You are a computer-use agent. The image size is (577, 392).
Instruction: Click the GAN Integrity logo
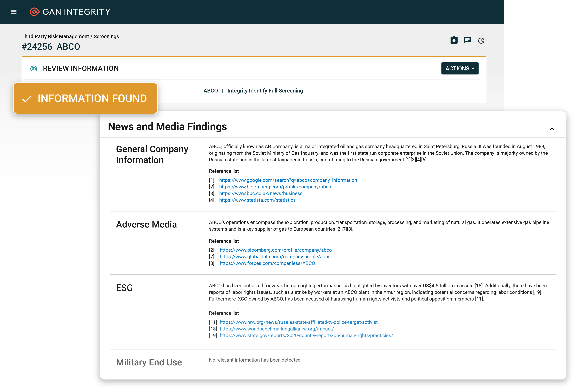[x=70, y=12]
